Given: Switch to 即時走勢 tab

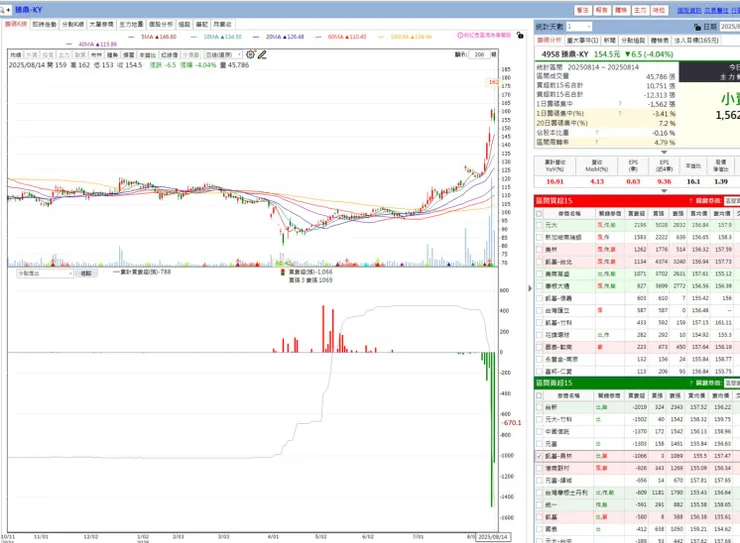Looking at the screenshot, I should coord(44,25).
